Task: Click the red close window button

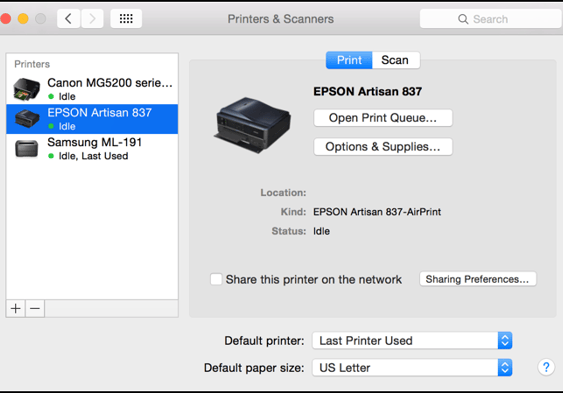Action: 5,19
